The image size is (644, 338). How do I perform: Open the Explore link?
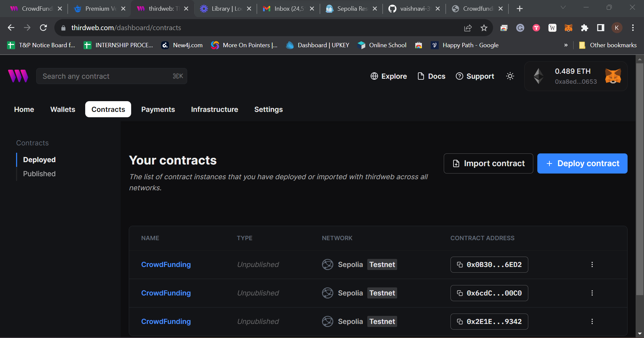coord(389,76)
